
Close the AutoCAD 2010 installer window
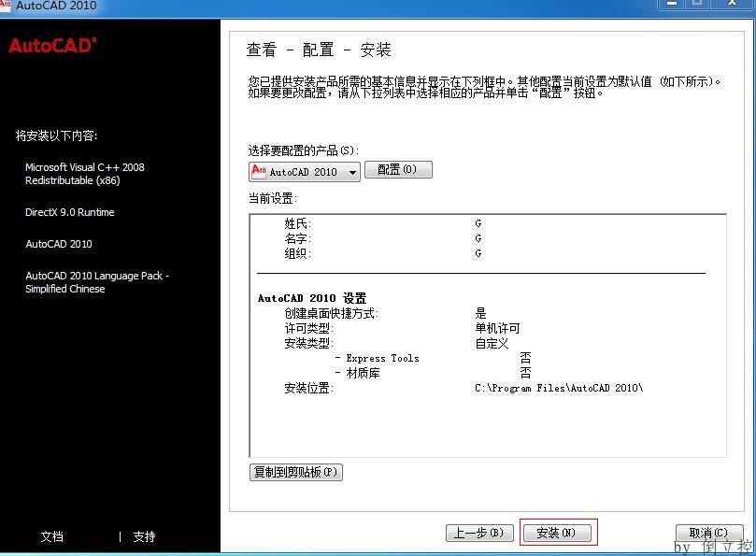732,4
